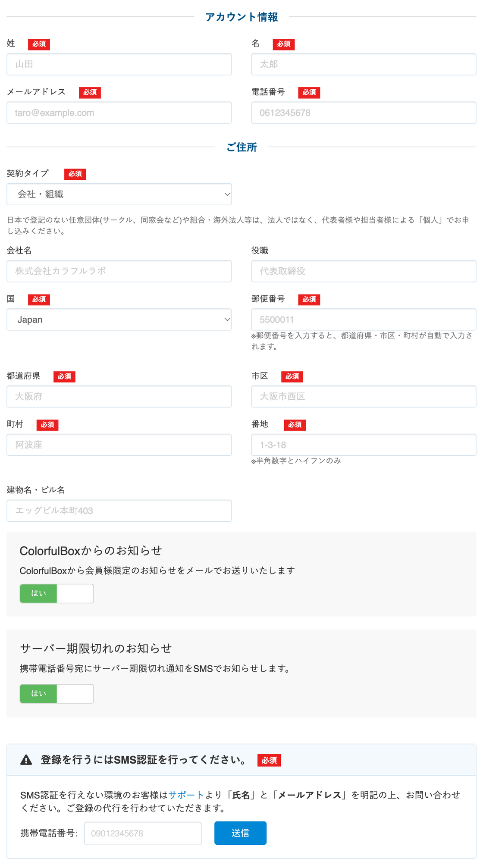Click the 携帯電話番号 input field

point(143,833)
